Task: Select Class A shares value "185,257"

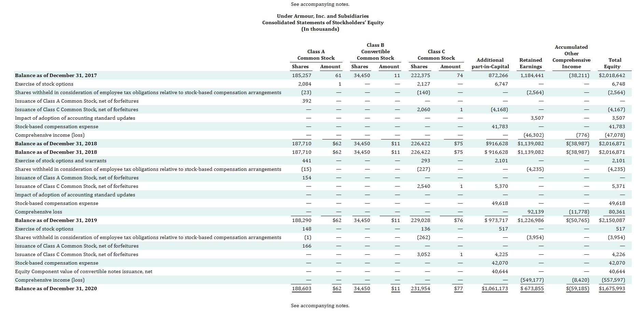Action: [302, 75]
